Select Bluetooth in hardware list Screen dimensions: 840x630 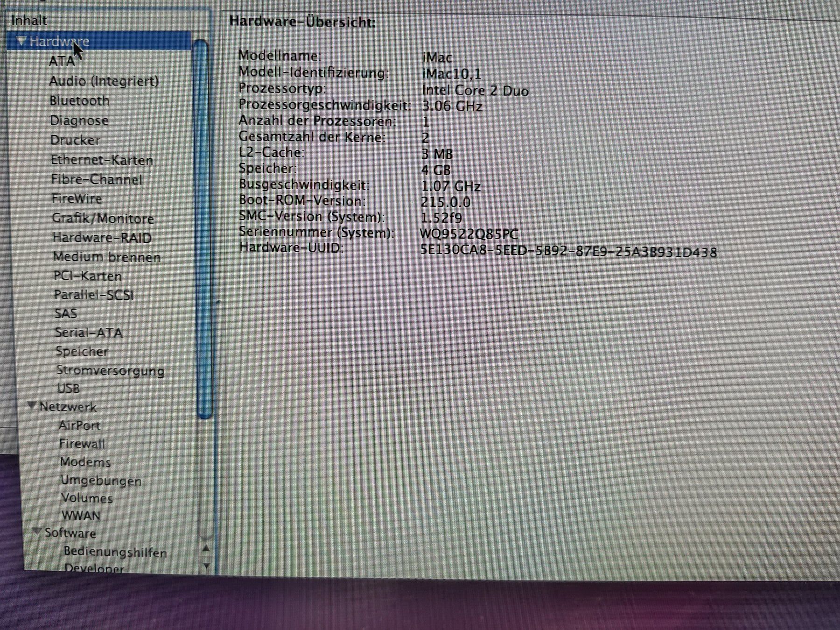click(80, 101)
